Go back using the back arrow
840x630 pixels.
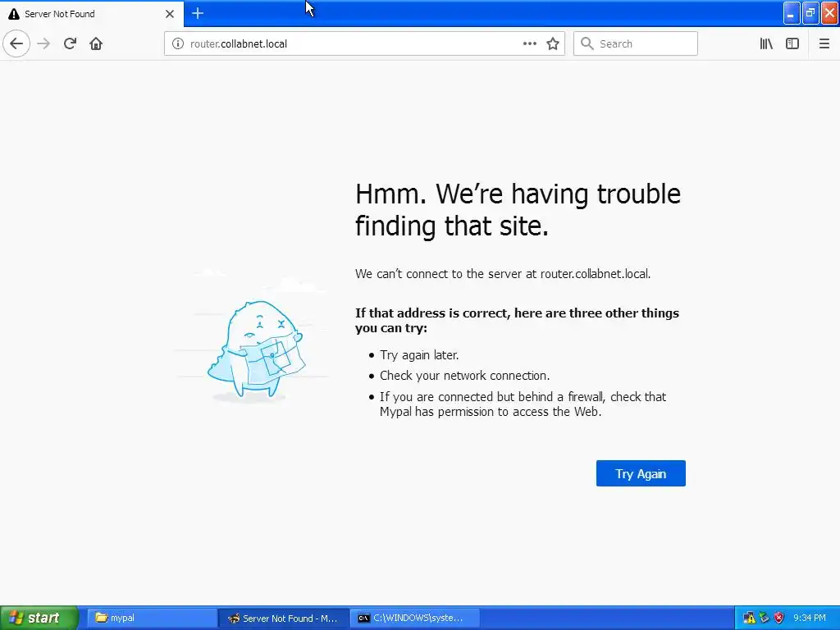[16, 43]
